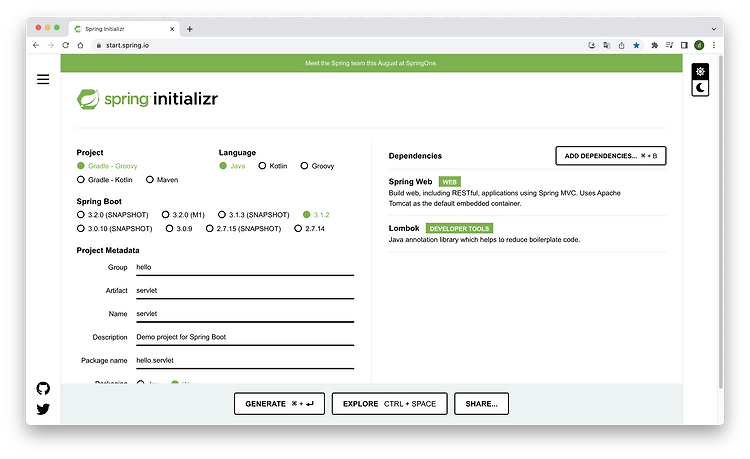The width and height of the screenshot is (750, 459).
Task: Click the address bar URL start.spring.io
Action: (x=128, y=45)
